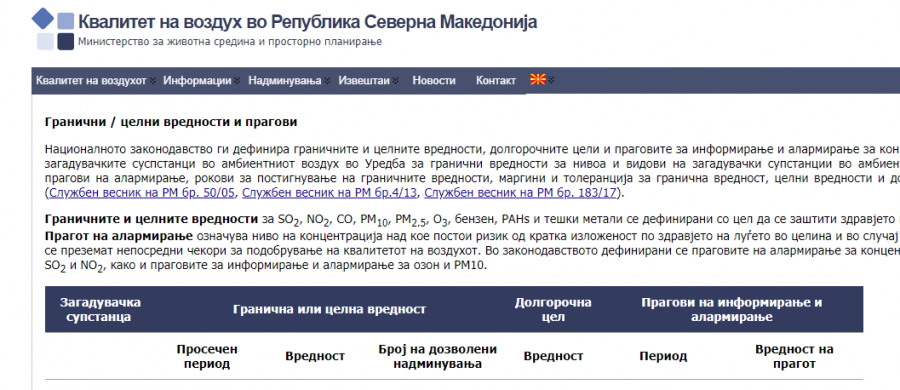
Task: Open link Службен весник на РМ бр. 183/17
Action: [520, 192]
